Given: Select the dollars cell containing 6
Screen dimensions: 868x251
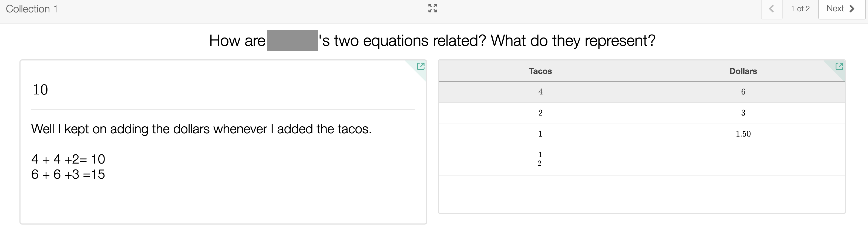Looking at the screenshot, I should [x=743, y=92].
